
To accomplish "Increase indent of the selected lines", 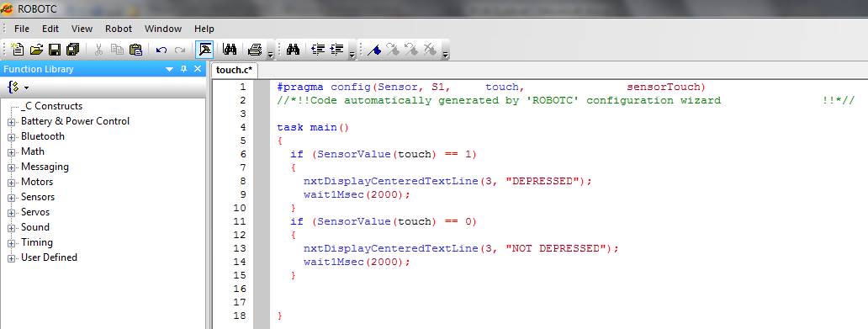I will (336, 50).
